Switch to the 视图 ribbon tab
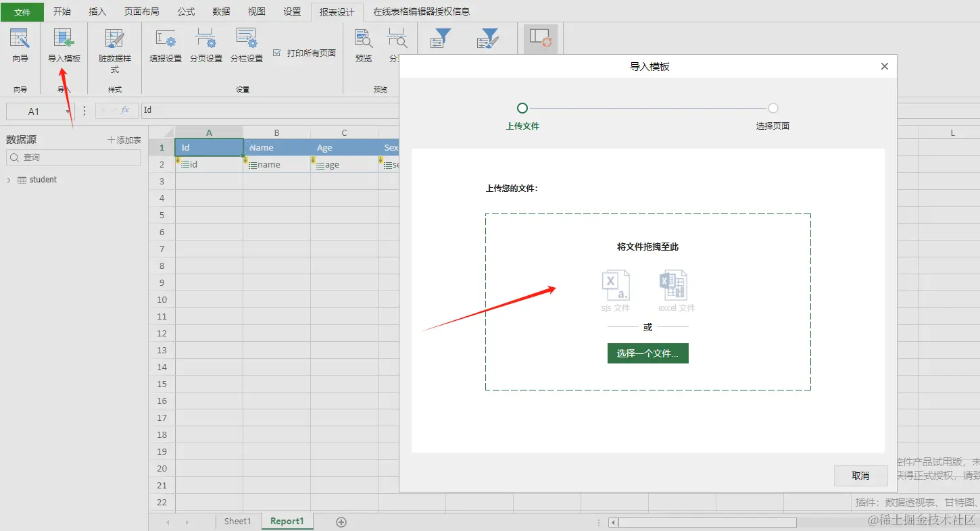Image resolution: width=980 pixels, height=531 pixels. (257, 11)
